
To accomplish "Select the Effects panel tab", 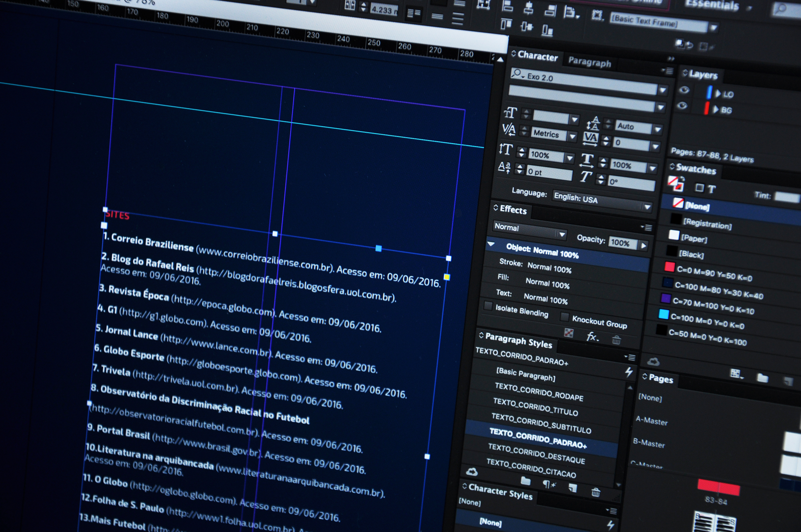I will click(513, 210).
